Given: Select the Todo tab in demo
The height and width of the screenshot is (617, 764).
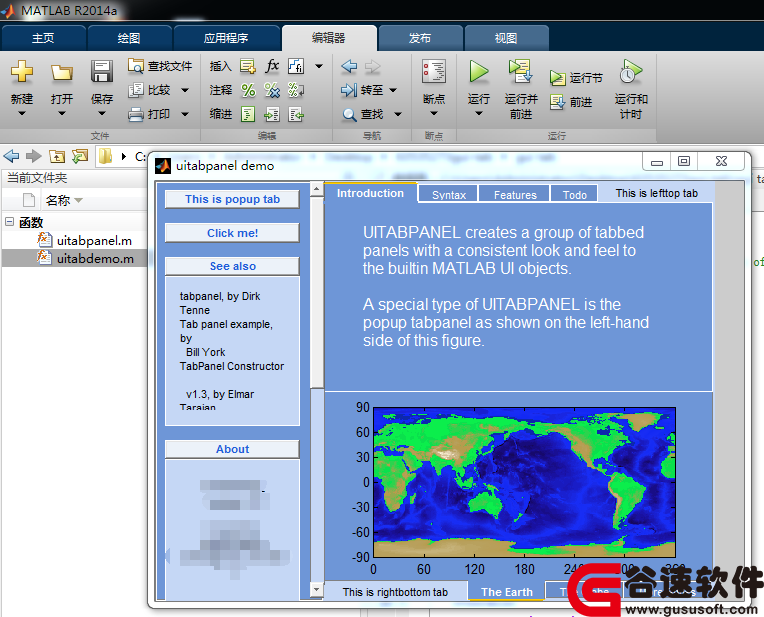Looking at the screenshot, I should click(574, 194).
